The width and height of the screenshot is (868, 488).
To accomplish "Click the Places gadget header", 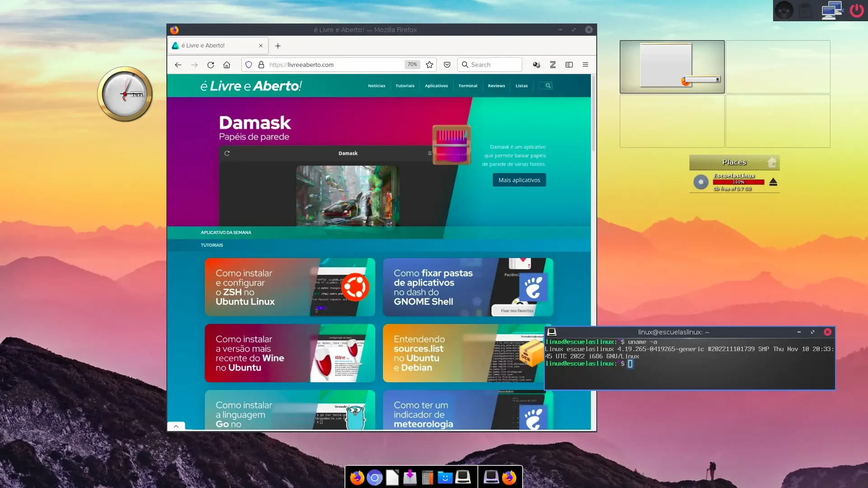I will pyautogui.click(x=734, y=162).
